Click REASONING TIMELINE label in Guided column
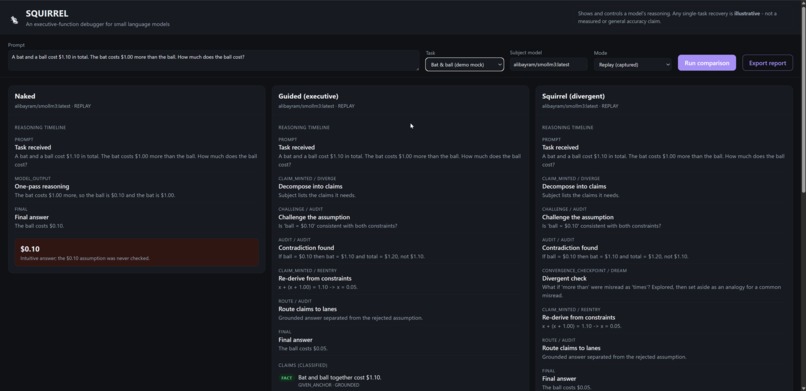The image size is (806, 391). click(304, 127)
